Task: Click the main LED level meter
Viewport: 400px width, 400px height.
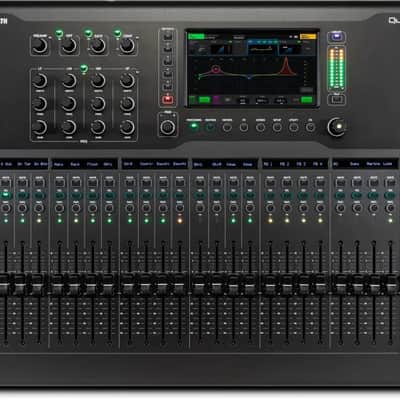Action: [x=336, y=69]
